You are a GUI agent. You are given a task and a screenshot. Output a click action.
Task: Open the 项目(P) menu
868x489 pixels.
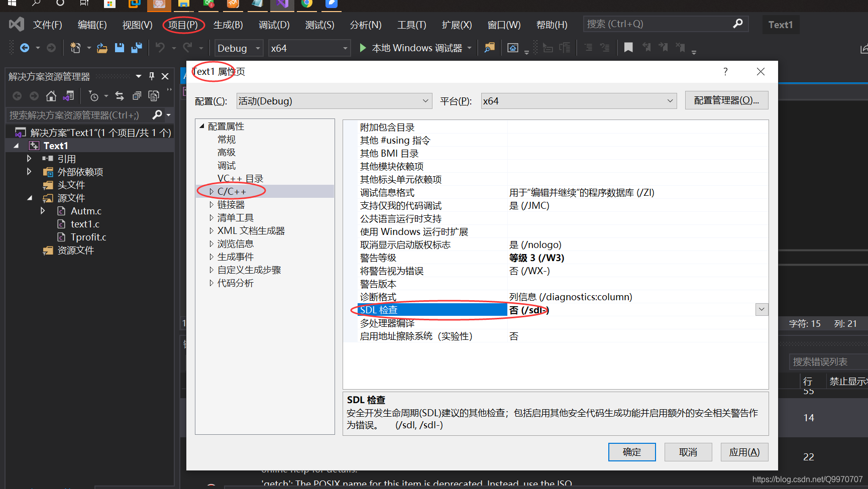click(183, 25)
